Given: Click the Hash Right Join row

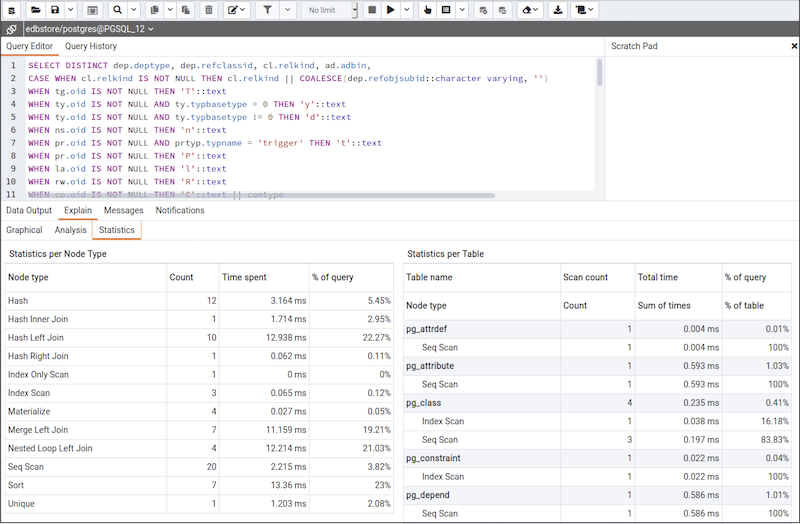Looking at the screenshot, I should click(x=199, y=356).
